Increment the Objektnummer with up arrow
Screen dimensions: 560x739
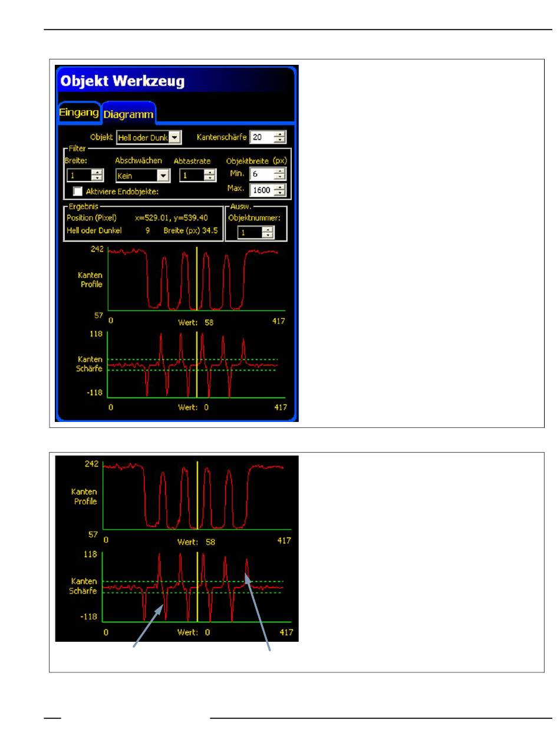268,229
